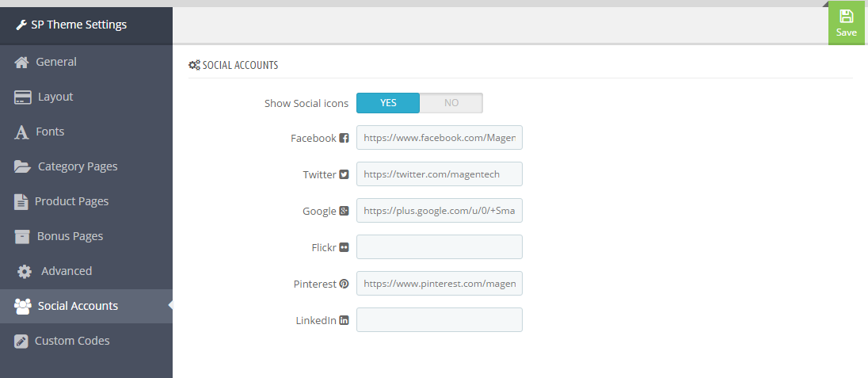Image resolution: width=868 pixels, height=378 pixels.
Task: Save the theme settings
Action: [x=846, y=23]
